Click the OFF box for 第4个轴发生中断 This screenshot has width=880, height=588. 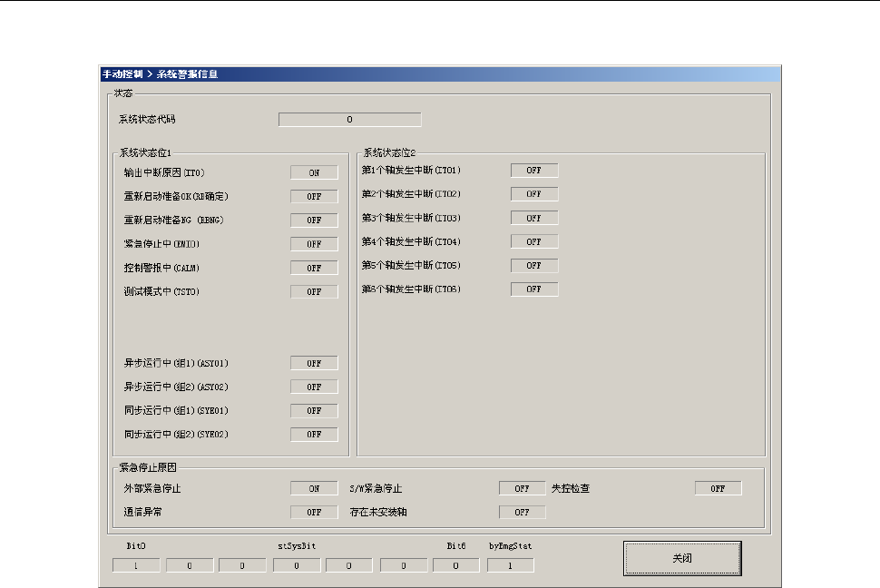coord(534,241)
